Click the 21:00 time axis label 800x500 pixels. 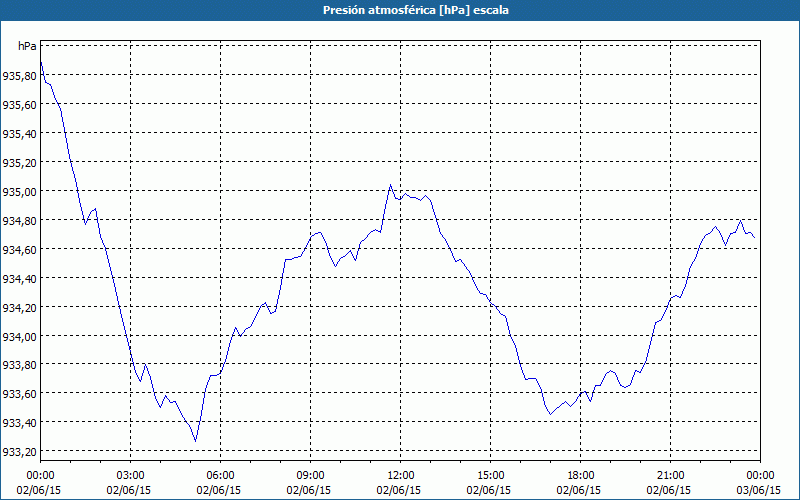click(670, 476)
